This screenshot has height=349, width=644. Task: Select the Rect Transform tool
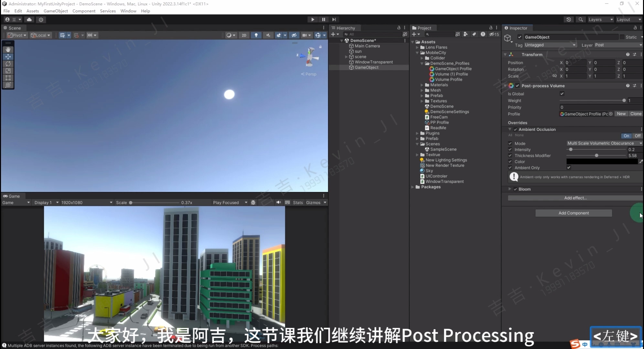(8, 78)
